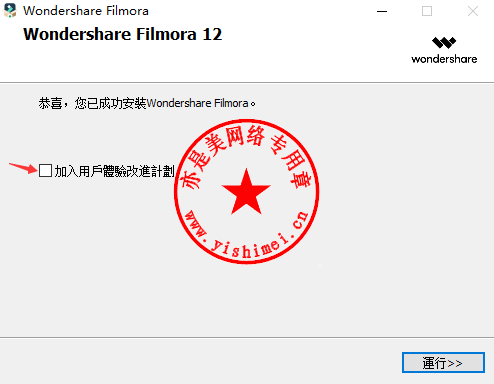Click the disabled maximize button in title bar
Screen dimensions: 494x384
427,11
